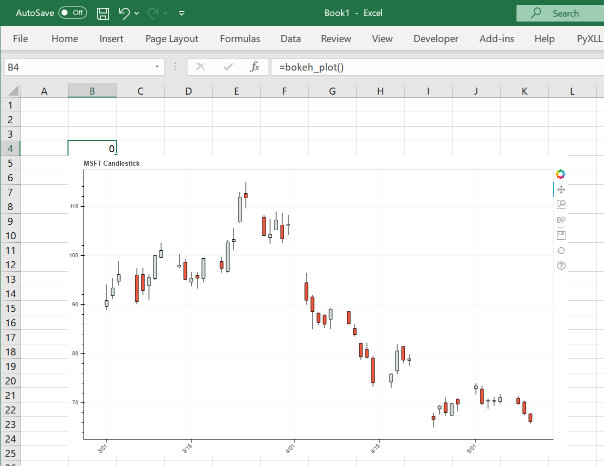This screenshot has width=604, height=466.
Task: Open the Page Layout tab
Action: [x=171, y=39]
